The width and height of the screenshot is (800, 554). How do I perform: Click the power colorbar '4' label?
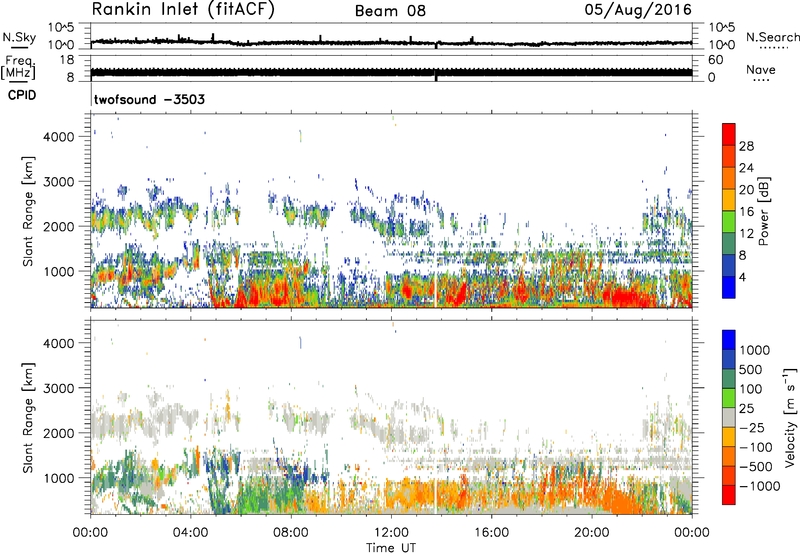(742, 277)
